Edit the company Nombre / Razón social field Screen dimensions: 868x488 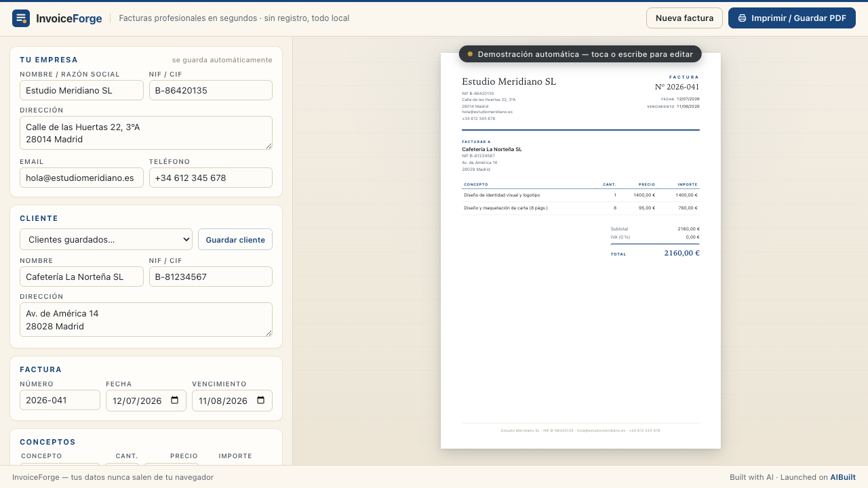pos(81,90)
